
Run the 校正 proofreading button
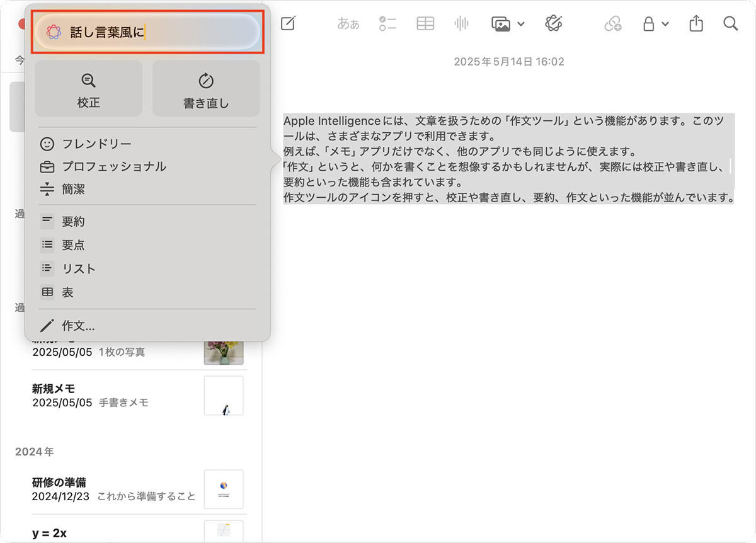[x=89, y=89]
